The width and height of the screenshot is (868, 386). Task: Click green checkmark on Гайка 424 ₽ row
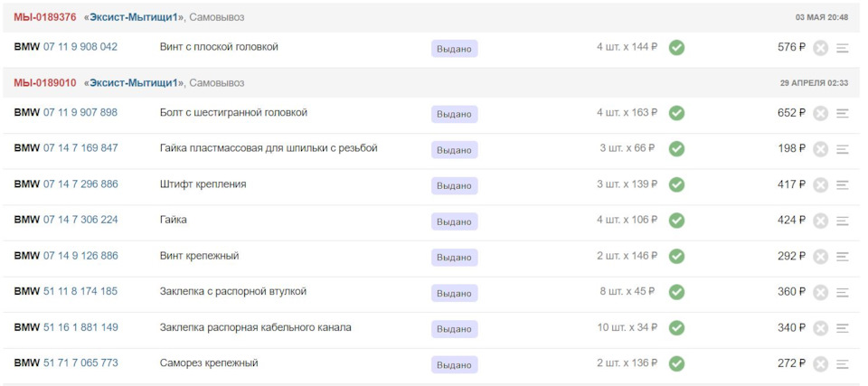coord(676,221)
